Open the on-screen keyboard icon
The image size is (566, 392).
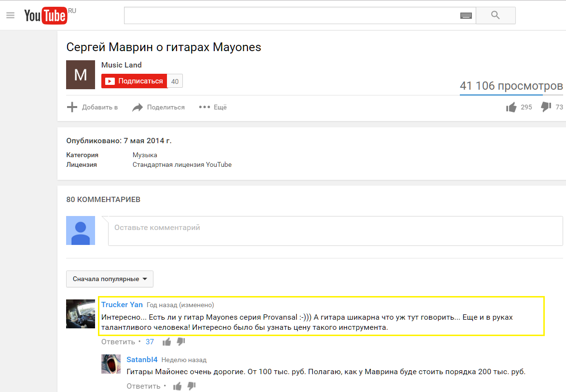point(466,15)
